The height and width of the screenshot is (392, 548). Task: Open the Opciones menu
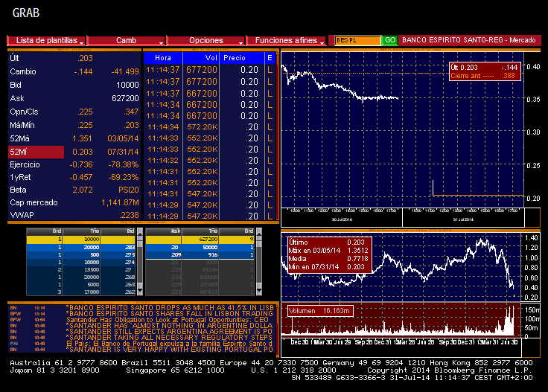[205, 40]
